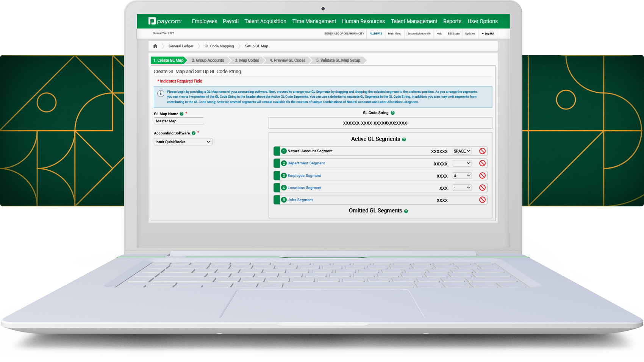The width and height of the screenshot is (644, 362).
Task: Open the help icon next to GL Code String
Action: coord(392,113)
